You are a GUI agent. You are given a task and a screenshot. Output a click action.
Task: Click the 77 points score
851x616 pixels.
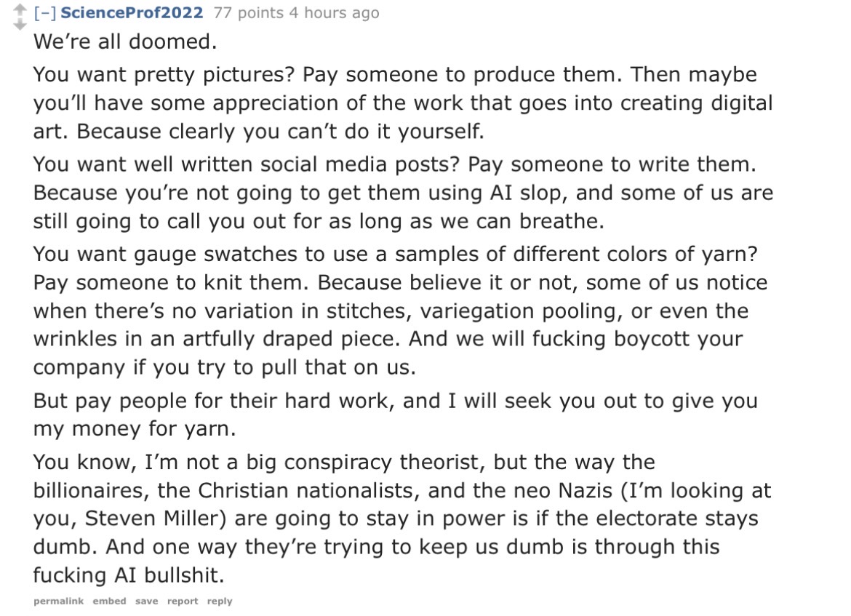(x=248, y=12)
